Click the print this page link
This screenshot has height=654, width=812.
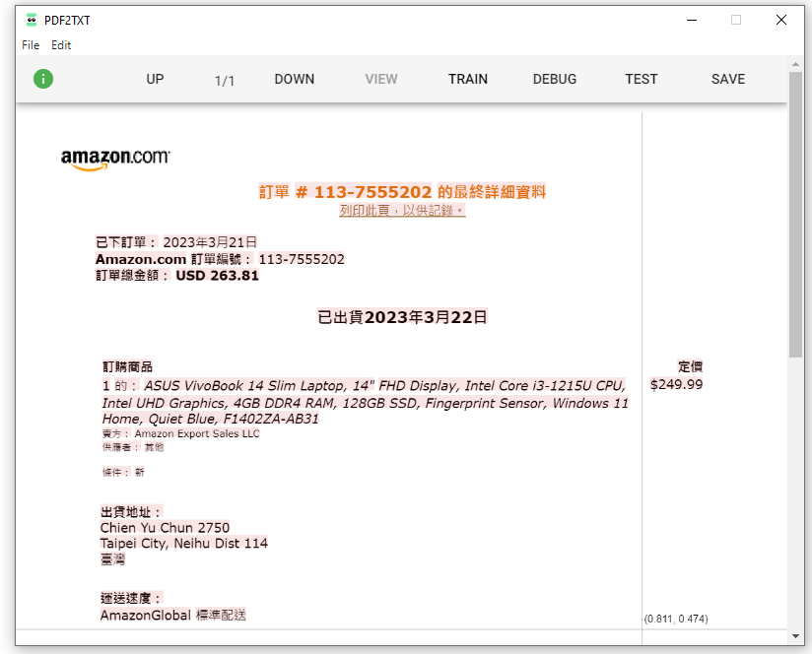click(402, 210)
